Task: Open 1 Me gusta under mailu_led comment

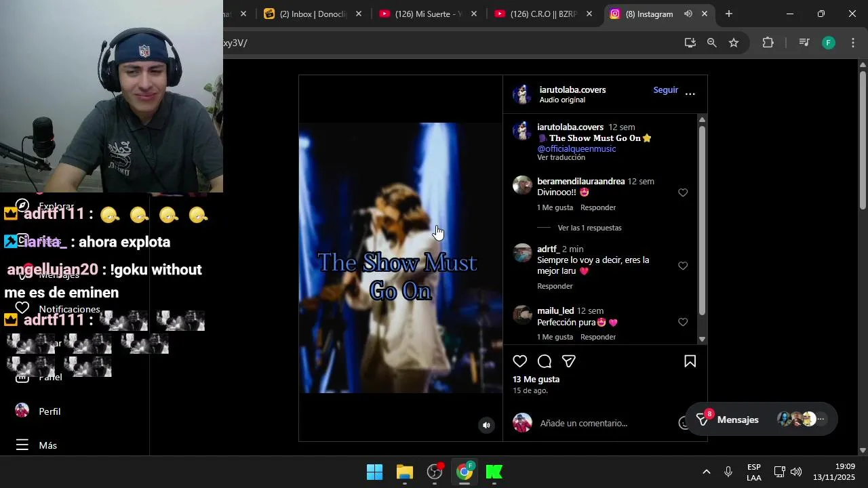Action: 555,337
